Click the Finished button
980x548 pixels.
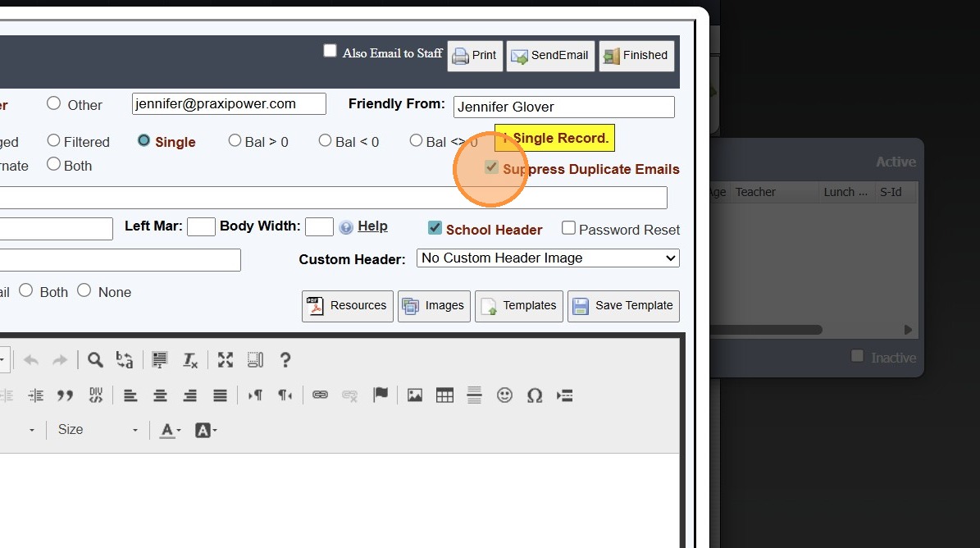click(637, 56)
